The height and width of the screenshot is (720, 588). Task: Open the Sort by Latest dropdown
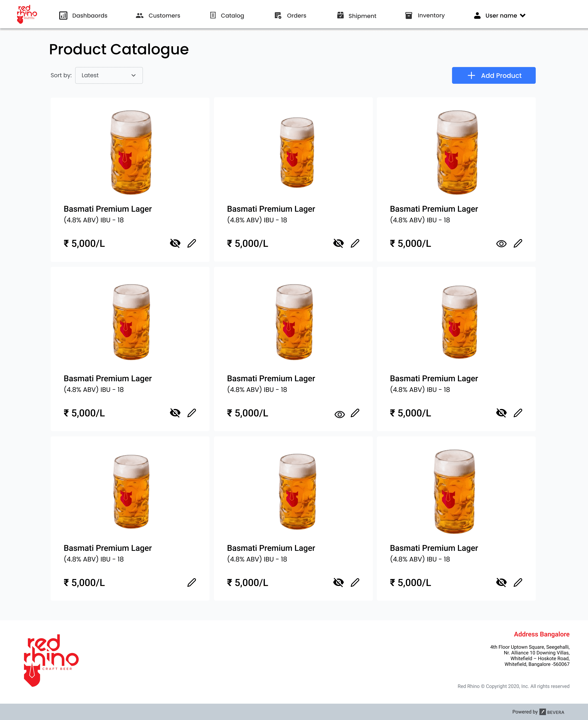pos(109,75)
